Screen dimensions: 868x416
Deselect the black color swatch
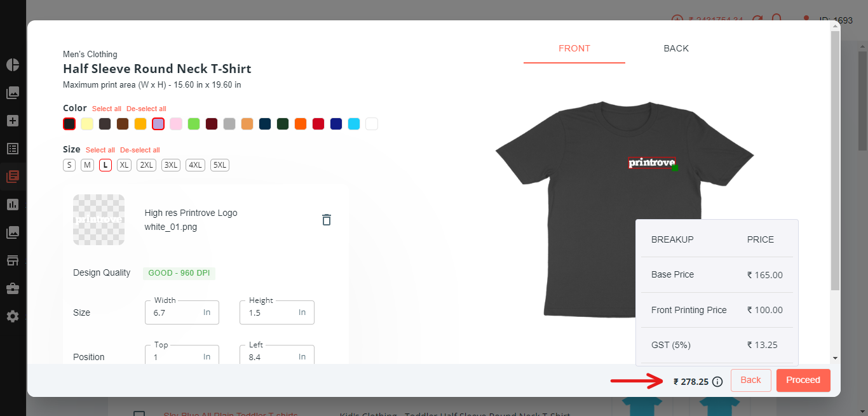pyautogui.click(x=69, y=124)
